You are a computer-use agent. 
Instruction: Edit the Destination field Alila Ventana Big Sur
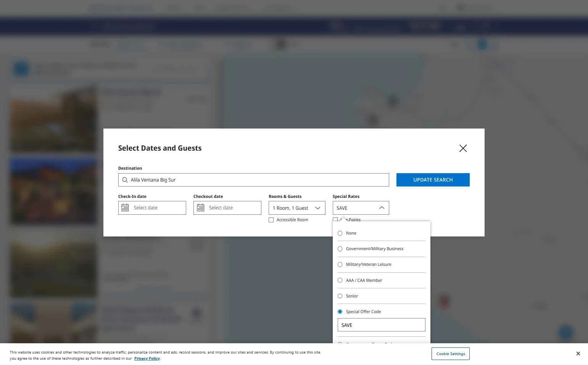click(253, 180)
